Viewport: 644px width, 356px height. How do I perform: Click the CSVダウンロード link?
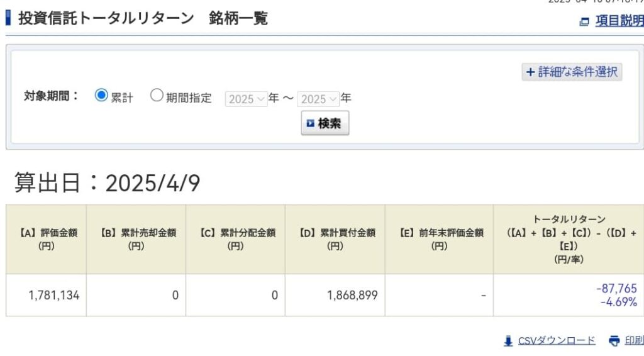[x=556, y=340]
